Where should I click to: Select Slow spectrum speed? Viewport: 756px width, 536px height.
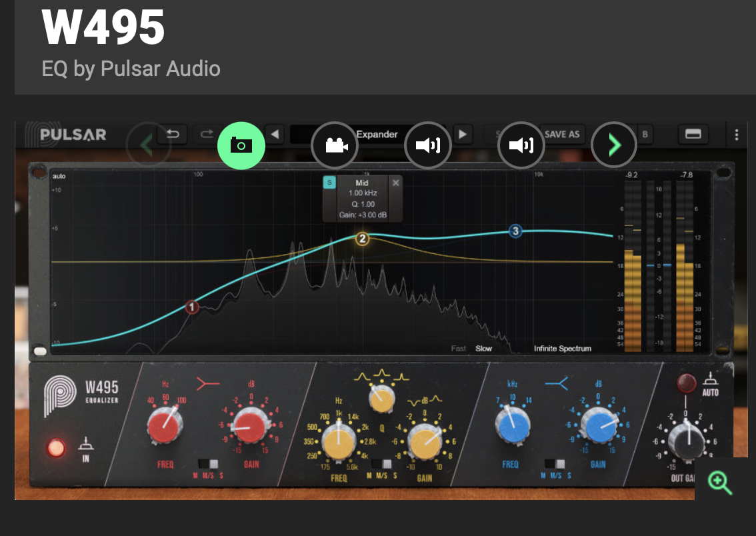(x=483, y=349)
